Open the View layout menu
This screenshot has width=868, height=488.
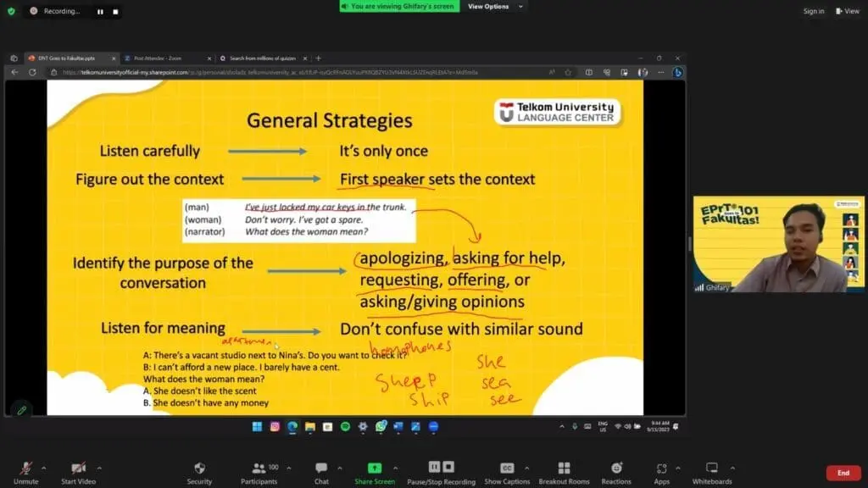click(x=848, y=11)
